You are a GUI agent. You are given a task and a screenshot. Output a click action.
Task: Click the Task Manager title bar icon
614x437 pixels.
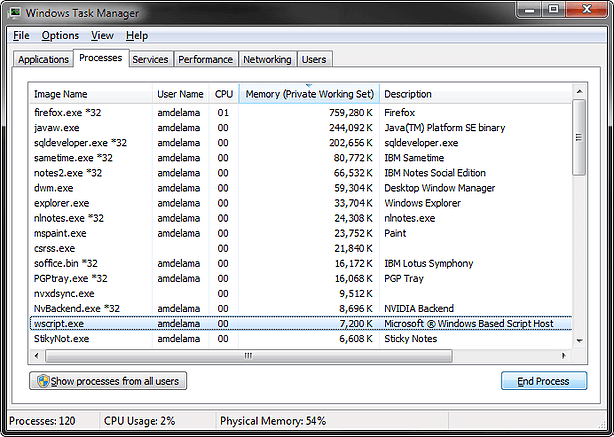tap(15, 13)
